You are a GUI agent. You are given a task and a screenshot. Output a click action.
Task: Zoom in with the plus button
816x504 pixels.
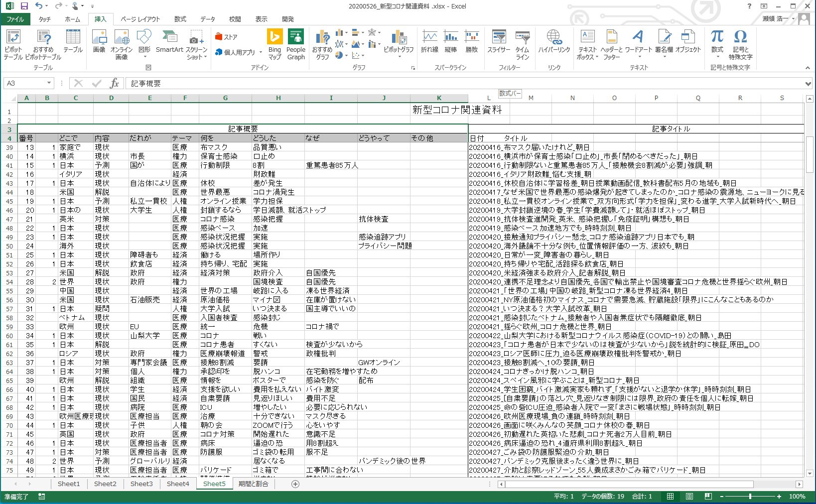click(x=779, y=496)
